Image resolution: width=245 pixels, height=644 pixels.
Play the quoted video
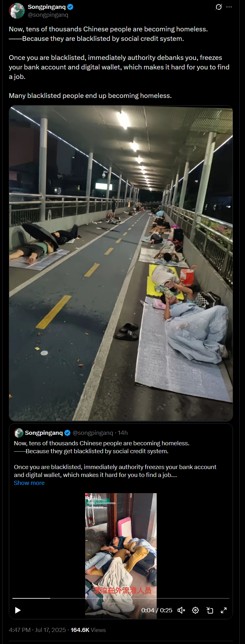point(18,610)
